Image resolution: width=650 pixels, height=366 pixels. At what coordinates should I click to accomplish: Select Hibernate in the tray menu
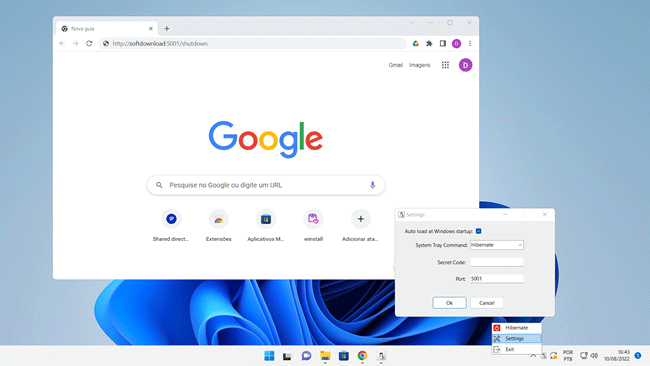click(517, 327)
